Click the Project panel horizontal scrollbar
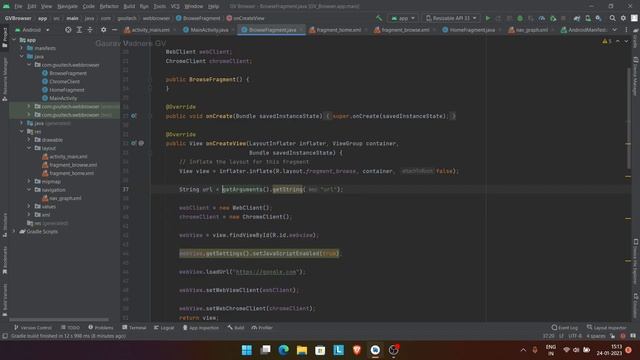 (x=59, y=320)
